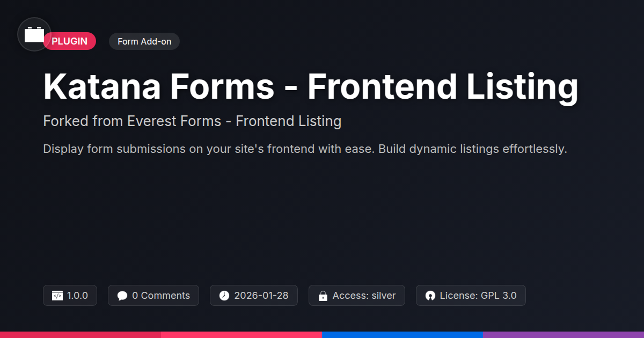Open the License: GPL 3.0 label
Screen dimensions: 644x338
click(478, 296)
